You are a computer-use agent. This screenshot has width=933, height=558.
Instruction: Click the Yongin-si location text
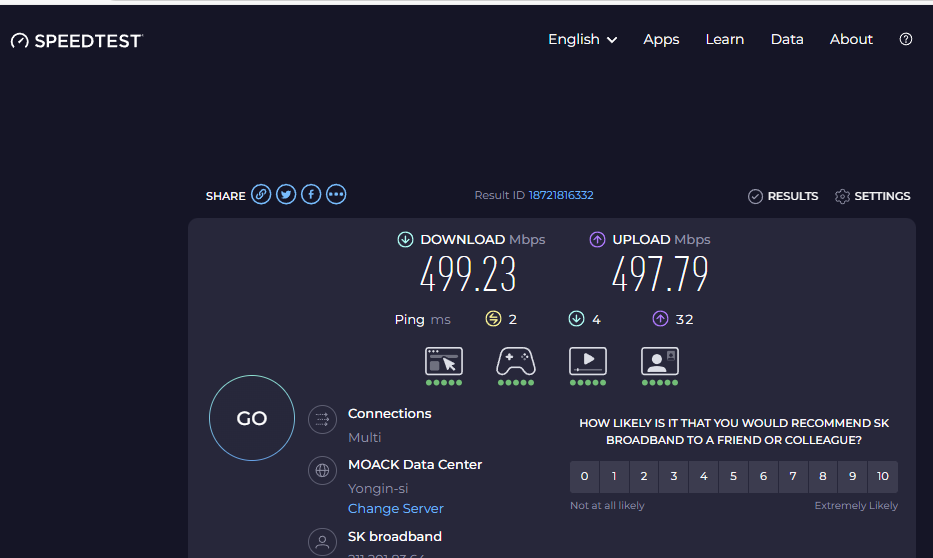point(378,488)
